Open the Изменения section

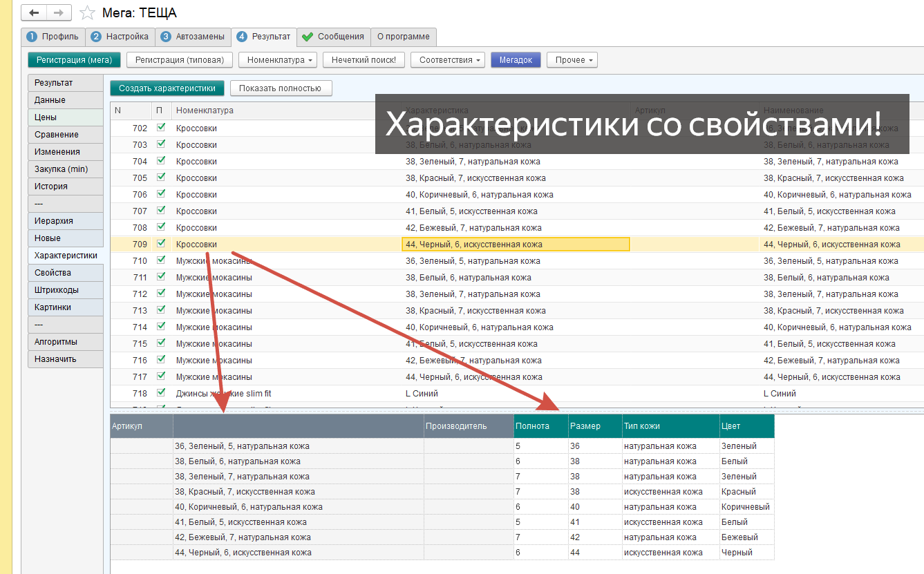coord(66,152)
